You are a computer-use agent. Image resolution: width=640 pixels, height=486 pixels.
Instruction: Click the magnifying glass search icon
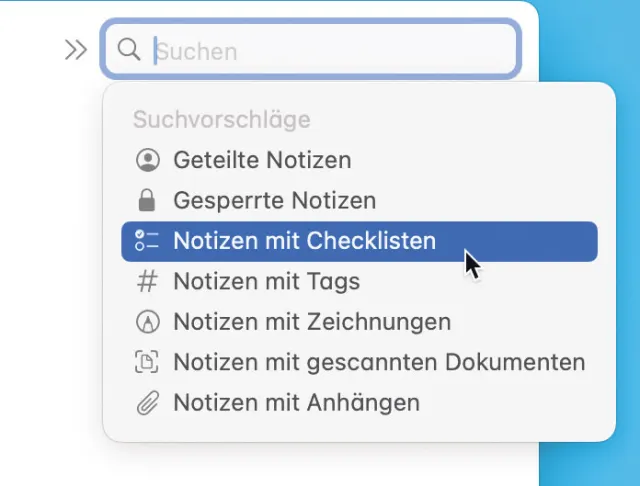[128, 50]
